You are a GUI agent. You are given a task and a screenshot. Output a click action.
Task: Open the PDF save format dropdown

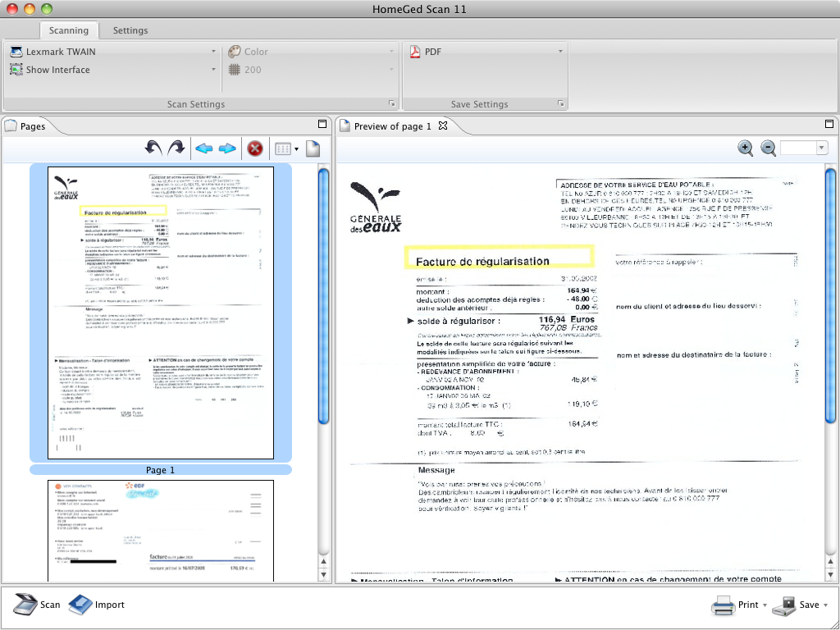pyautogui.click(x=560, y=52)
